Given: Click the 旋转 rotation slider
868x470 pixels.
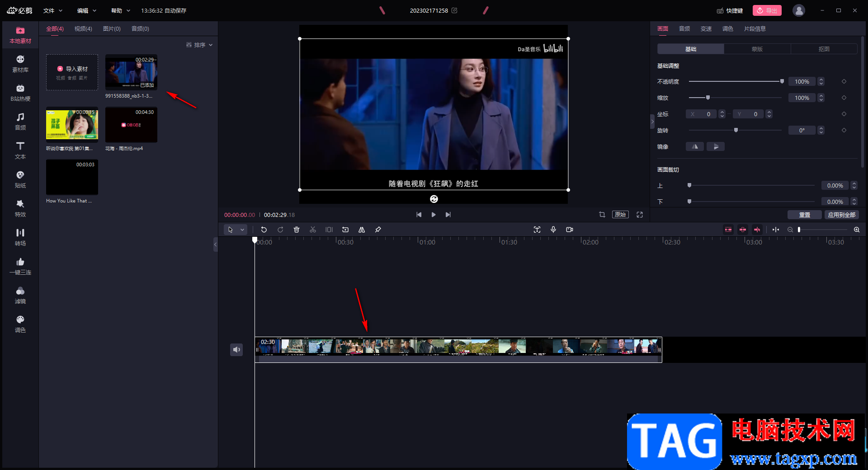Looking at the screenshot, I should tap(736, 130).
